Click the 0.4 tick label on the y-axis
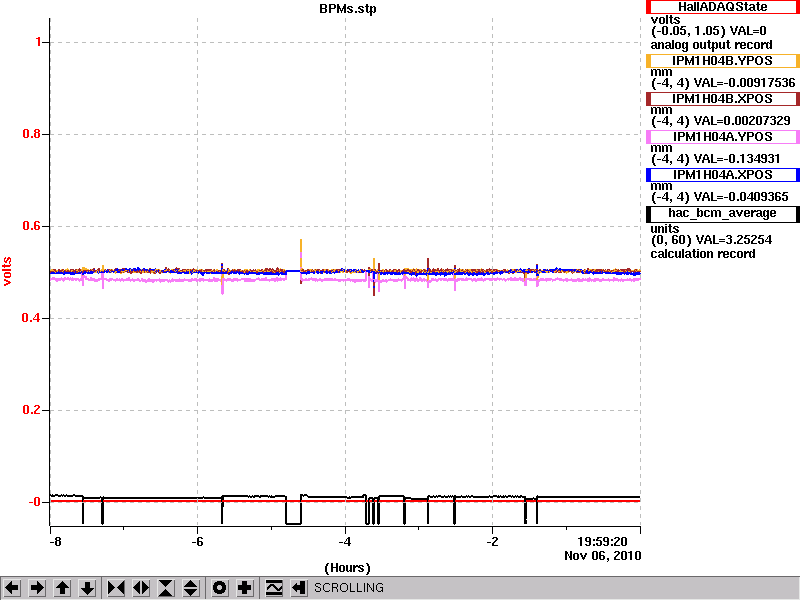This screenshot has height=600, width=800. pyautogui.click(x=32, y=318)
